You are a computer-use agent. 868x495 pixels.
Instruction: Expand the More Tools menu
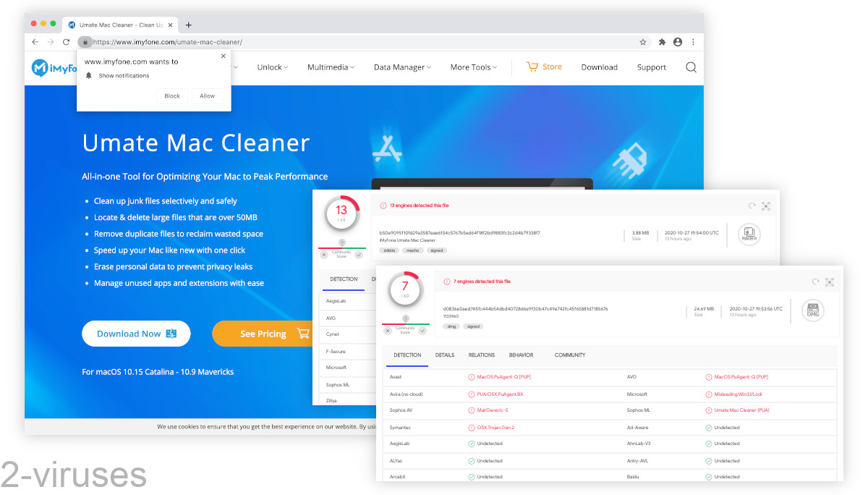(x=474, y=67)
